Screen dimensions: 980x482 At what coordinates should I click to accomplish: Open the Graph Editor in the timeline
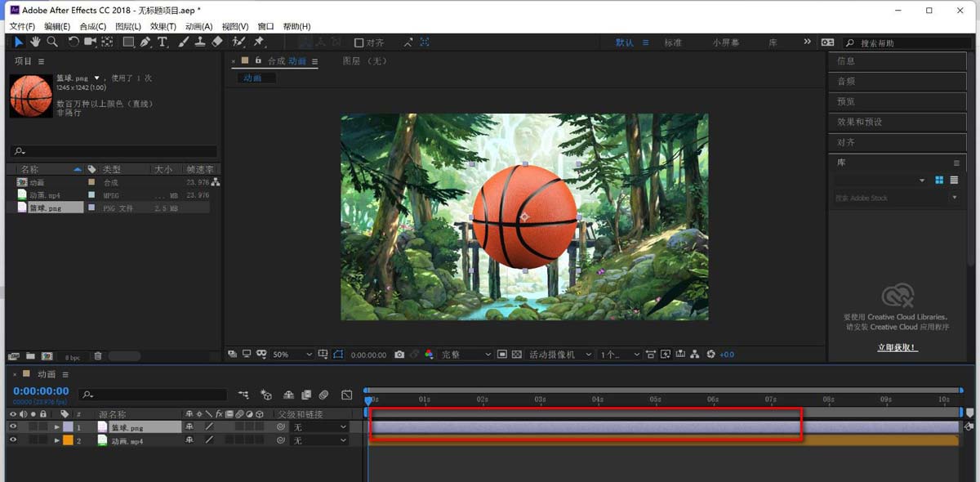click(x=347, y=395)
